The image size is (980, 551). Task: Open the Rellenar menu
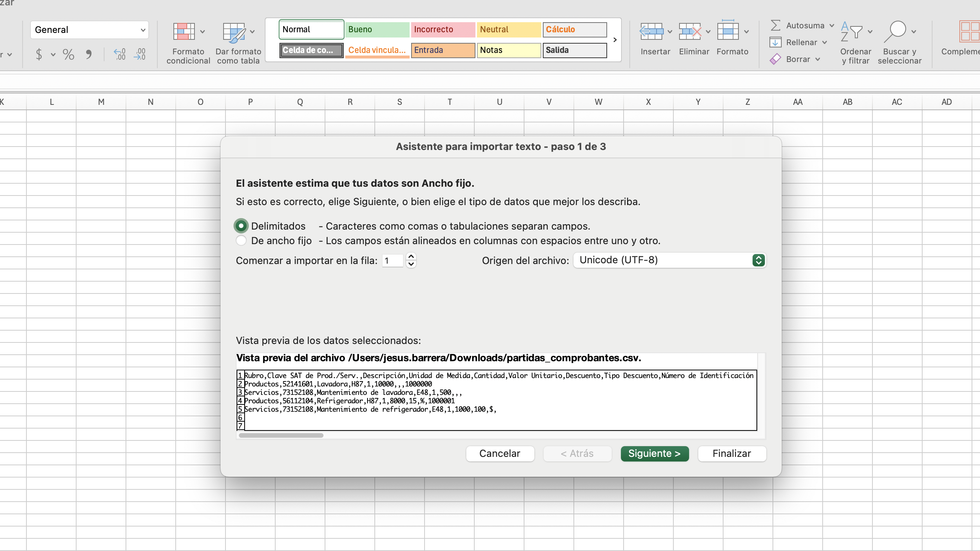click(x=824, y=42)
